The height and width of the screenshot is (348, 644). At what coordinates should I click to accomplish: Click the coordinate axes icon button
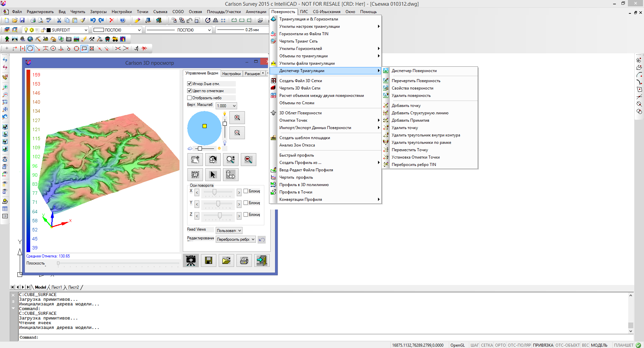coord(231,175)
